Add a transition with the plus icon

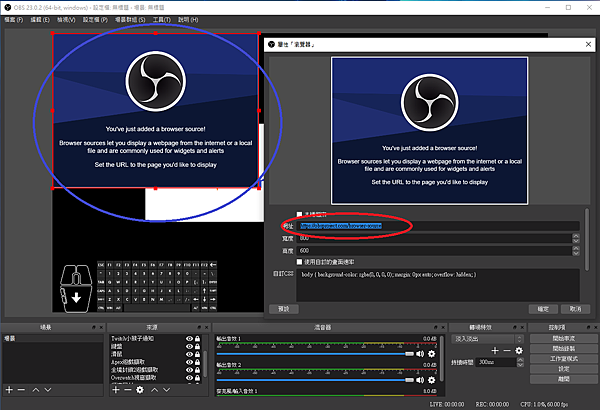(x=495, y=350)
